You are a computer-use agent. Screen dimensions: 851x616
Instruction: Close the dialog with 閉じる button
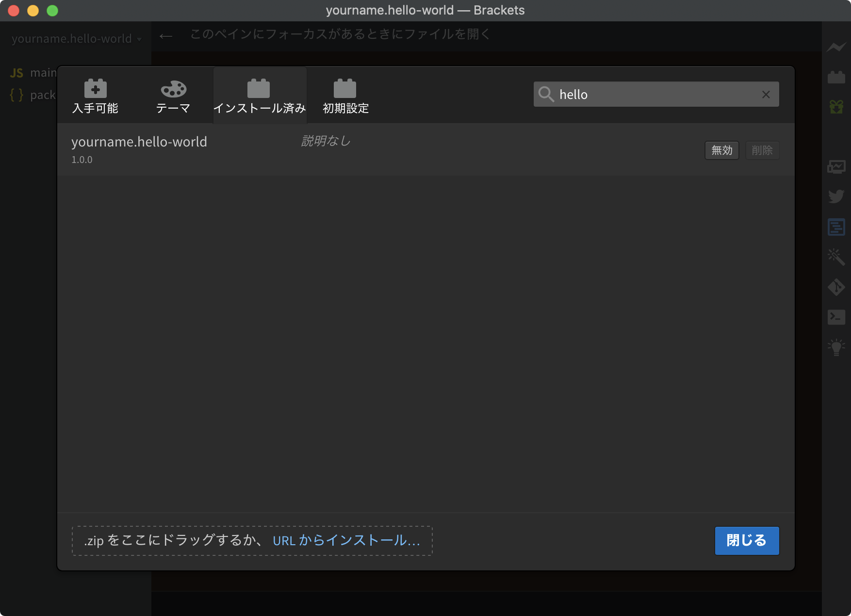click(x=747, y=540)
